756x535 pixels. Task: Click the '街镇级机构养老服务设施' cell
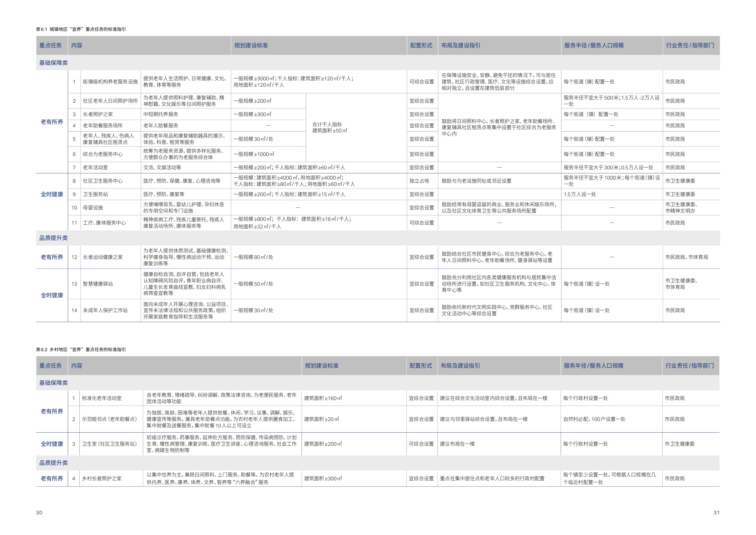(x=110, y=82)
